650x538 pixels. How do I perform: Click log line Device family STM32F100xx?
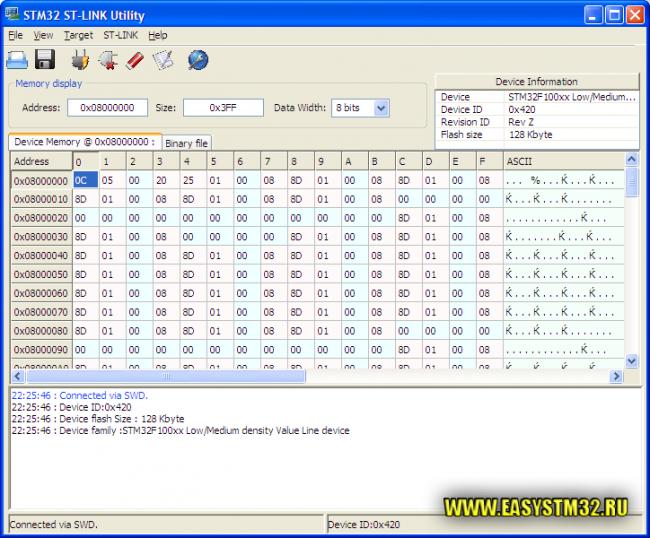click(x=180, y=430)
